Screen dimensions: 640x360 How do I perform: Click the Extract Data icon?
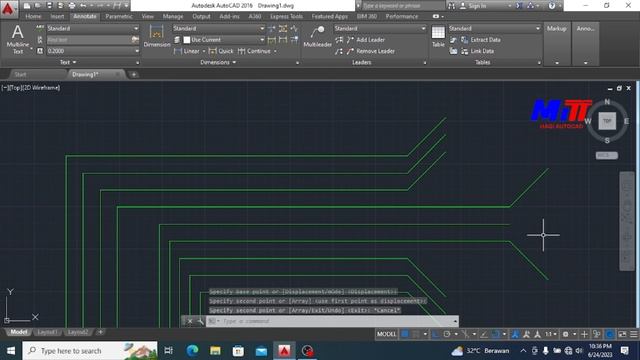464,40
